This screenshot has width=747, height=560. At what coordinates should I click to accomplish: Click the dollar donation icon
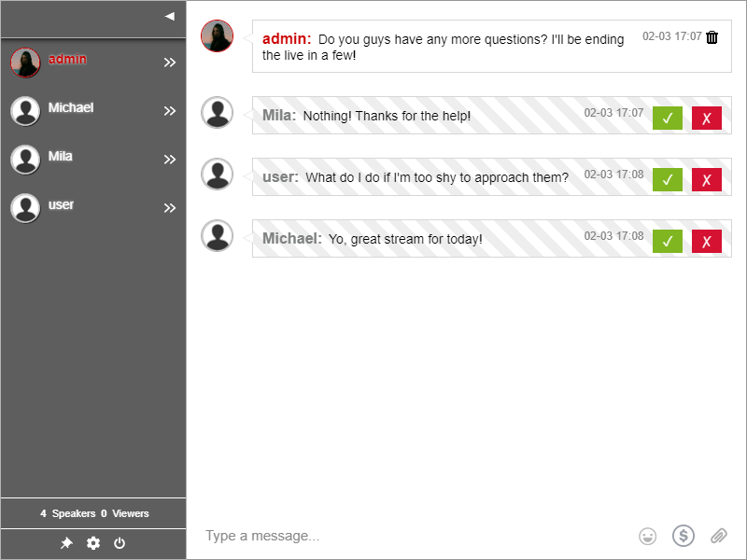(684, 536)
